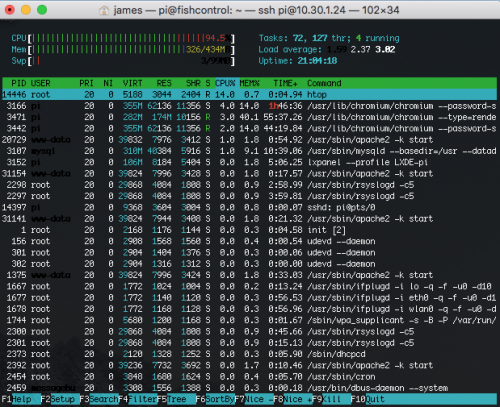Click the Uptime 21:04:18 line
The height and width of the screenshot is (407, 500).
tap(298, 61)
